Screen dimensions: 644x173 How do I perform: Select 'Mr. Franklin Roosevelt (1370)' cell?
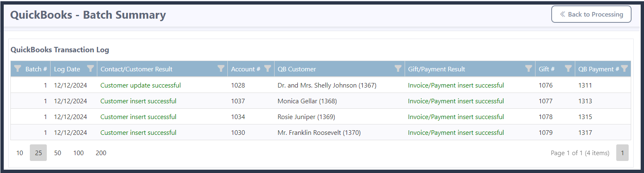pos(319,133)
